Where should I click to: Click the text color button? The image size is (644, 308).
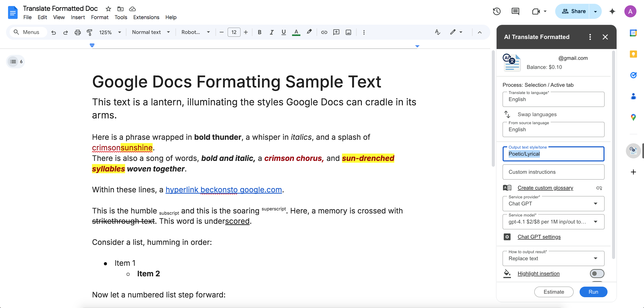point(296,32)
